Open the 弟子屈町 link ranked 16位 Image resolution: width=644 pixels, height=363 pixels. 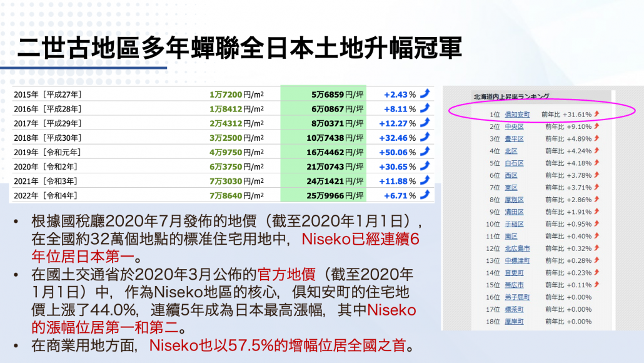[x=517, y=297]
